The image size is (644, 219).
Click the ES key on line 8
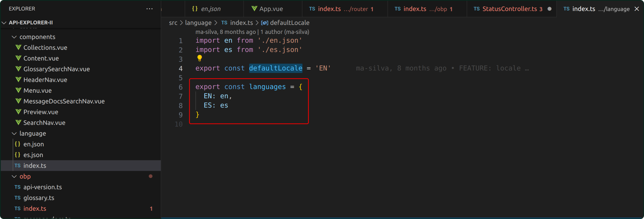click(208, 105)
